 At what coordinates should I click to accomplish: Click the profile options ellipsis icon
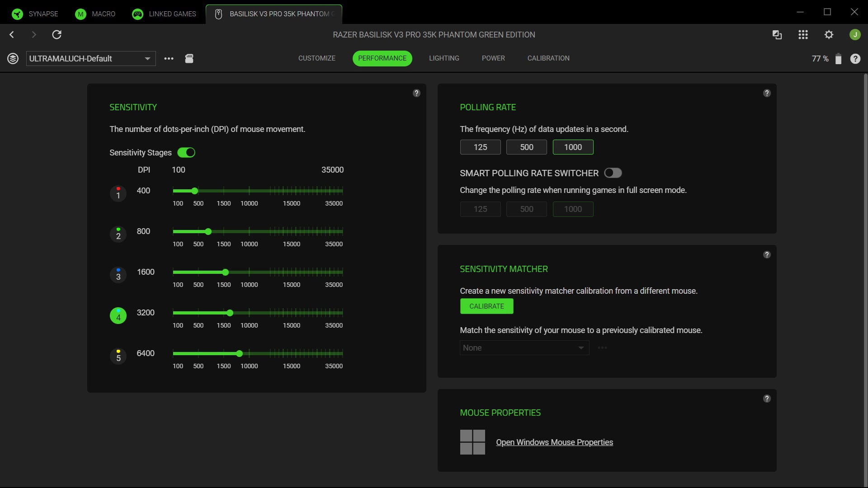[x=169, y=58]
